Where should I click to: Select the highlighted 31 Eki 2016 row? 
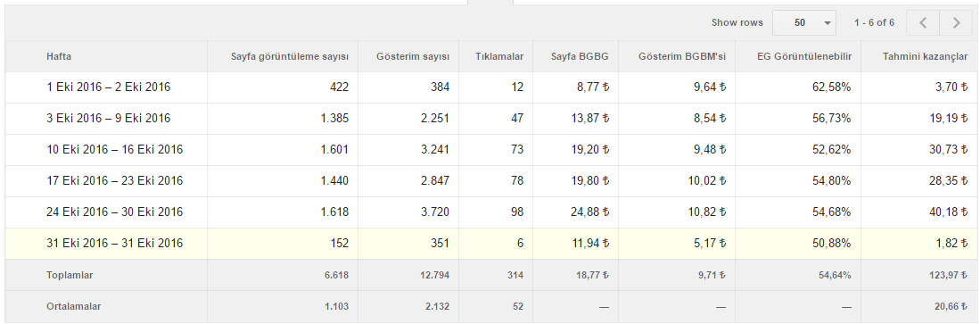490,244
